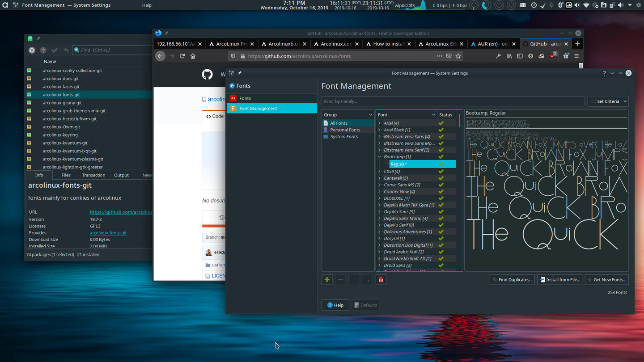
Task: Click the green plus create group button
Action: click(327, 280)
